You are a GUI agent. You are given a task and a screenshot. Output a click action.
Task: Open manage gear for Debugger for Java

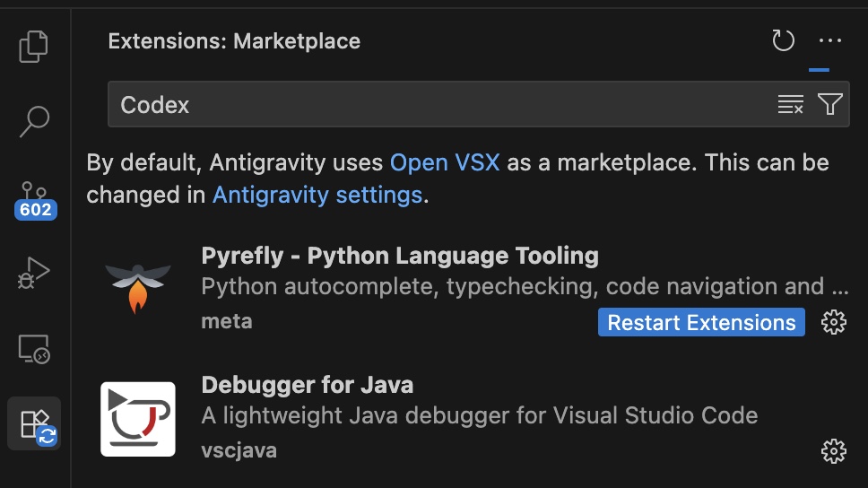(833, 451)
